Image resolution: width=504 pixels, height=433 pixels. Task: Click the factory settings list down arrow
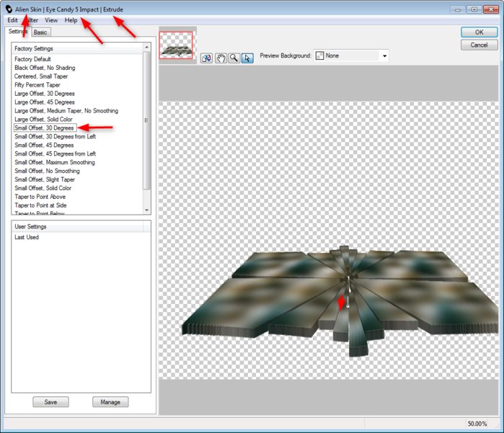(x=146, y=210)
